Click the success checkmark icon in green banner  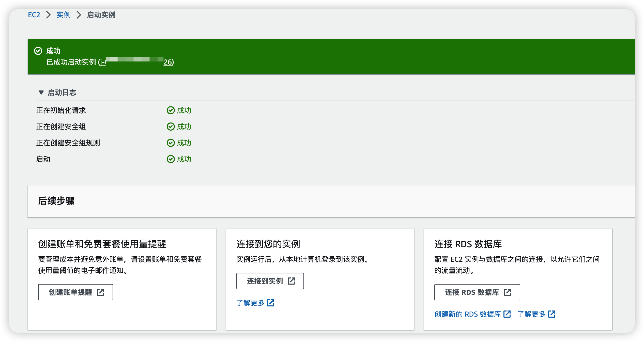coord(38,51)
